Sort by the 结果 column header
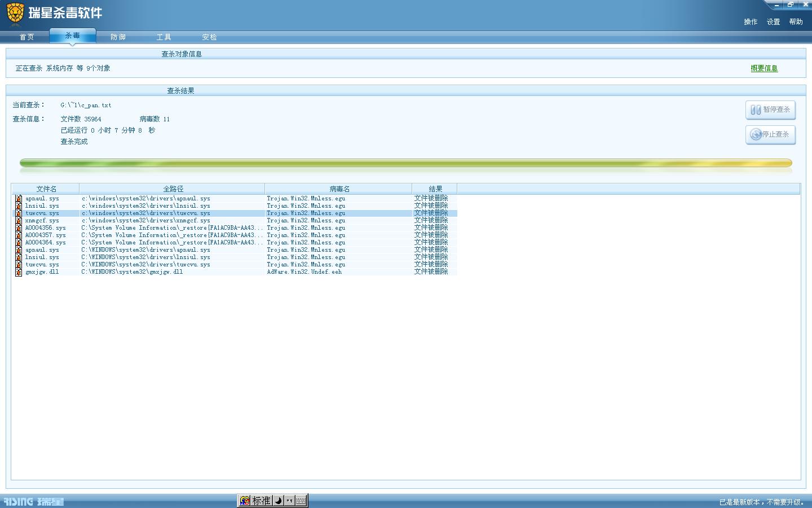 point(435,189)
